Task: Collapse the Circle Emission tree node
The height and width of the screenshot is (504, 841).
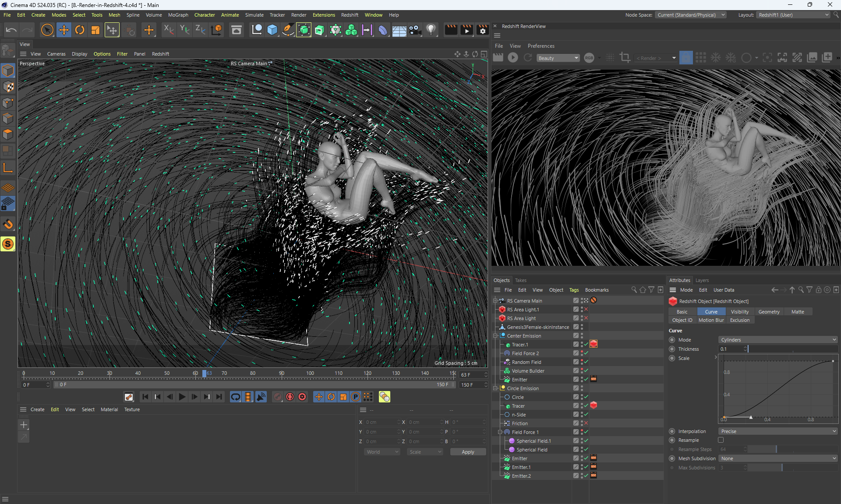Action: 495,388
